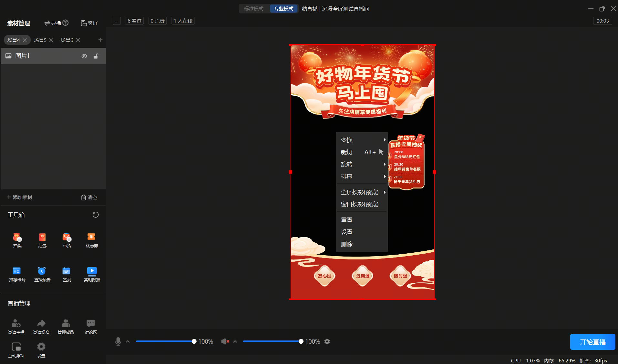Screen dimensions: 618x364
Task: Open 管理成员 member management
Action: 66,327
